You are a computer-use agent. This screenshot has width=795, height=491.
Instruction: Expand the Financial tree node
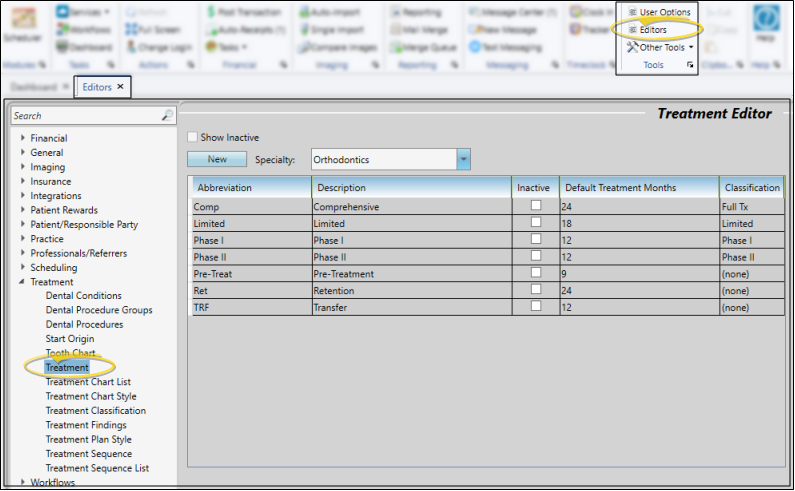click(22, 138)
